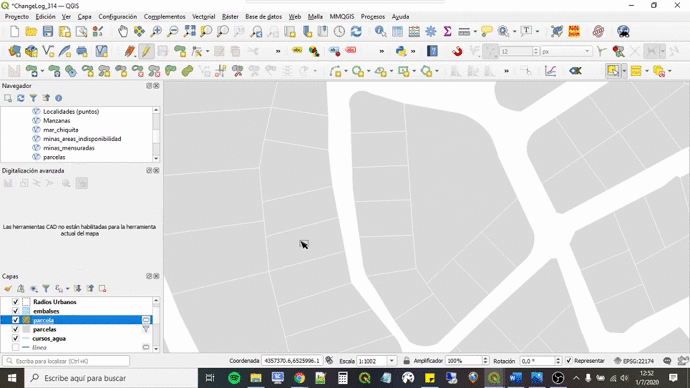The height and width of the screenshot is (388, 690).
Task: Expand the Escala scale dropdown
Action: (391, 361)
